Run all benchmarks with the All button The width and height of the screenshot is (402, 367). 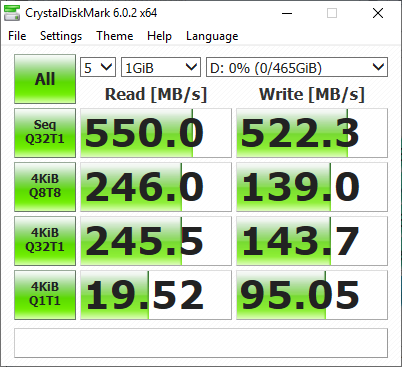point(45,79)
